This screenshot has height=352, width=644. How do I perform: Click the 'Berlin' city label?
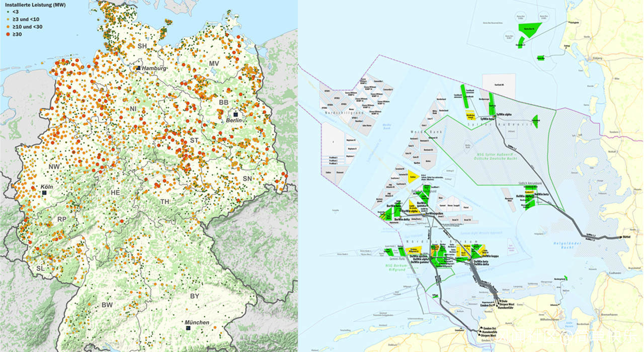tap(235, 121)
